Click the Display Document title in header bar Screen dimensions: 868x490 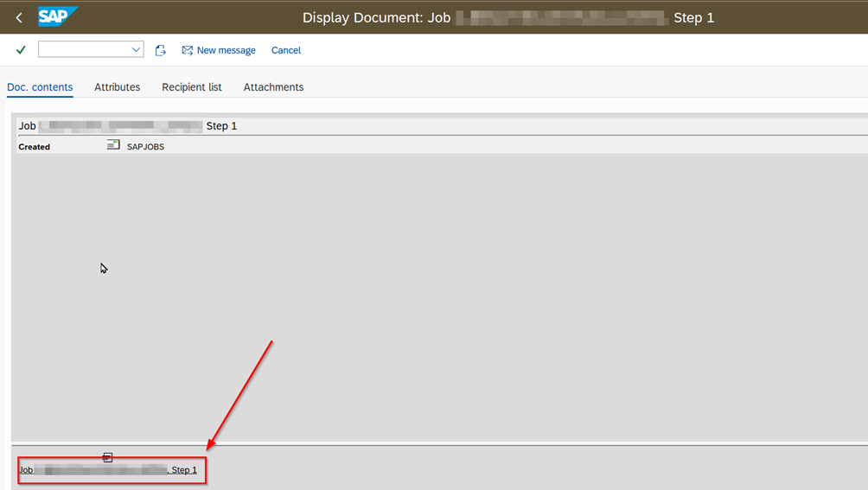coord(507,17)
